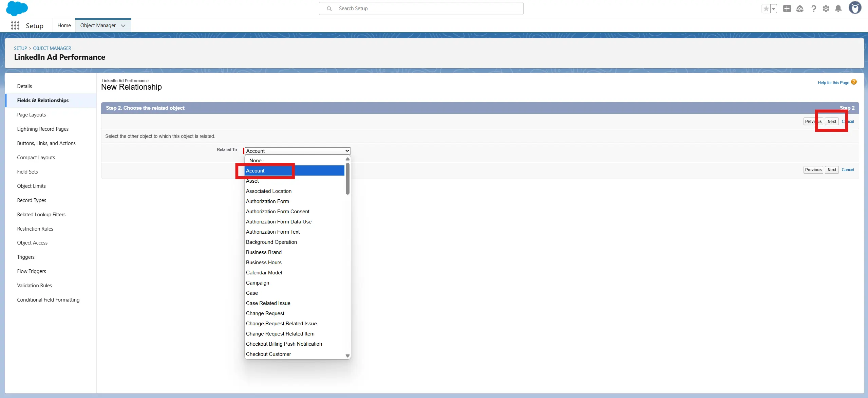Switch to the Home tab
868x398 pixels.
[x=64, y=25]
